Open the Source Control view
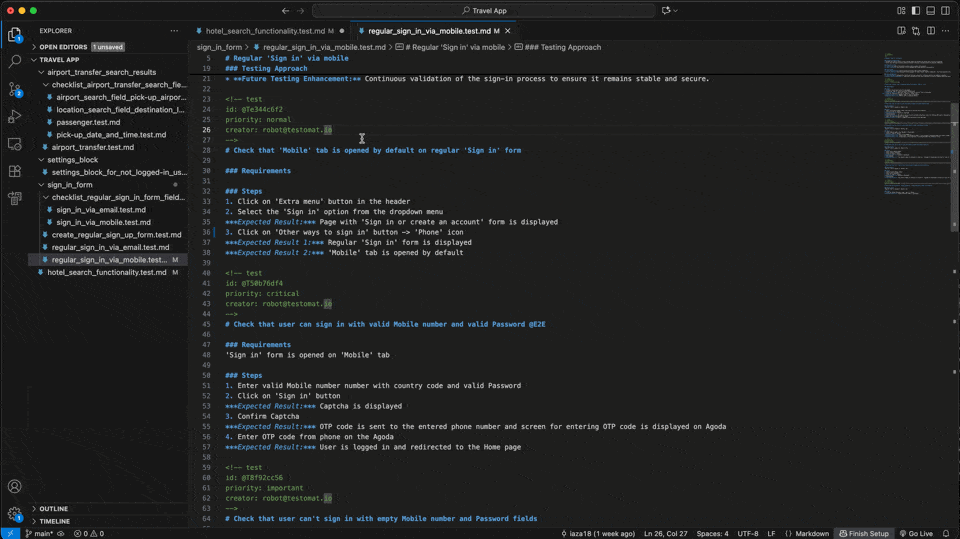Image resolution: width=960 pixels, height=539 pixels. click(x=15, y=89)
